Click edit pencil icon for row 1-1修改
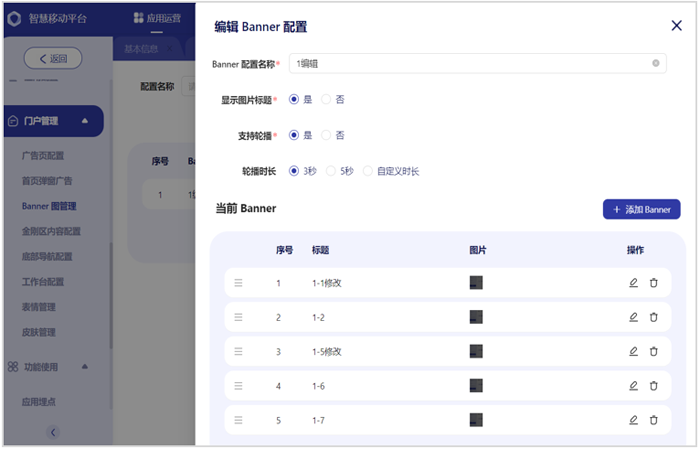This screenshot has height=449, width=700. pos(633,283)
